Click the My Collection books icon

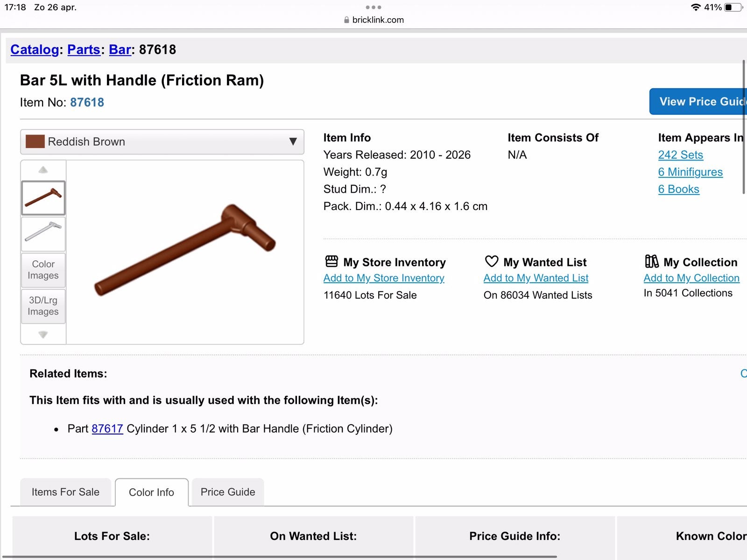(x=651, y=261)
